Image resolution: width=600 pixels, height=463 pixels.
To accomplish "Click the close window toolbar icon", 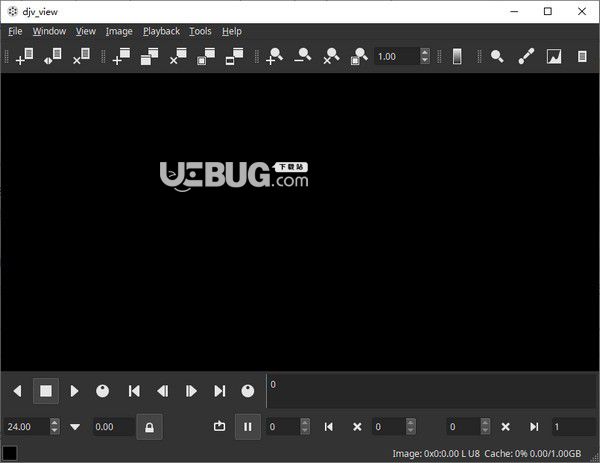I will pos(178,57).
